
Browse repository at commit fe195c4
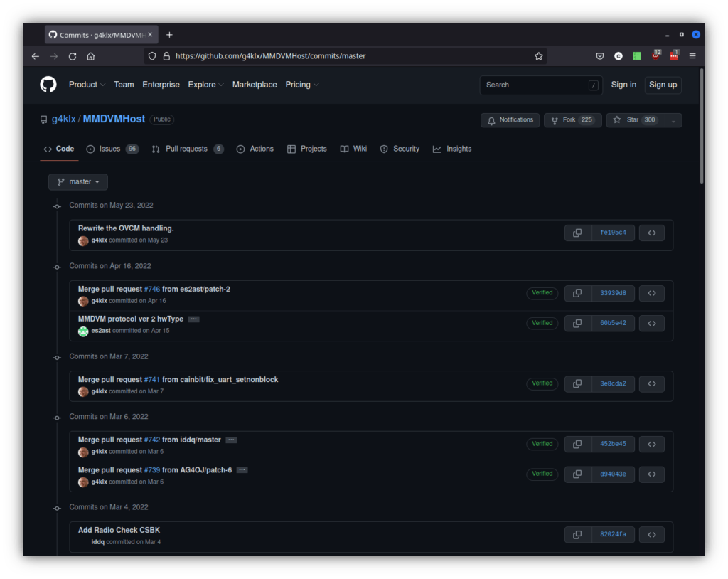coord(652,233)
